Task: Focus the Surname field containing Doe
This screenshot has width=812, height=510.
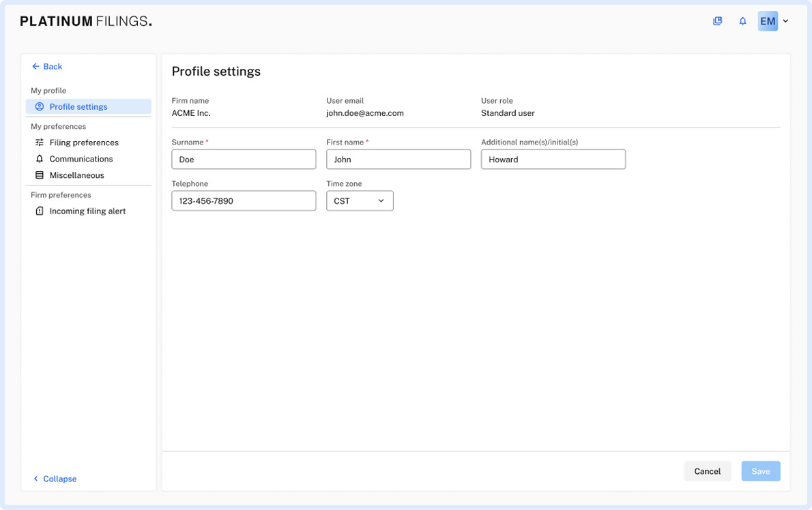Action: (244, 160)
